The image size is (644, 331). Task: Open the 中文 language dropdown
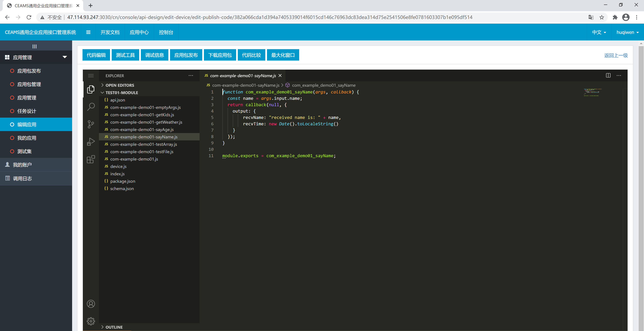point(599,32)
